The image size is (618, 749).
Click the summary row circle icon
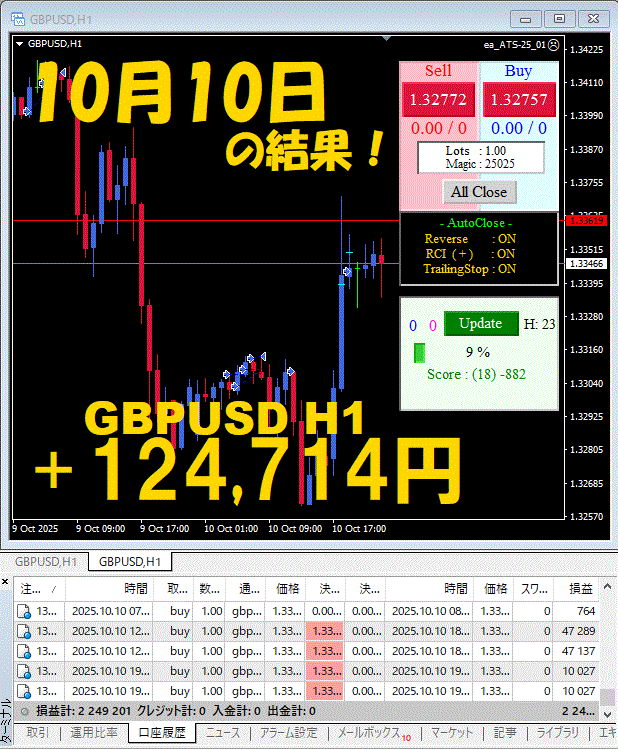24,712
